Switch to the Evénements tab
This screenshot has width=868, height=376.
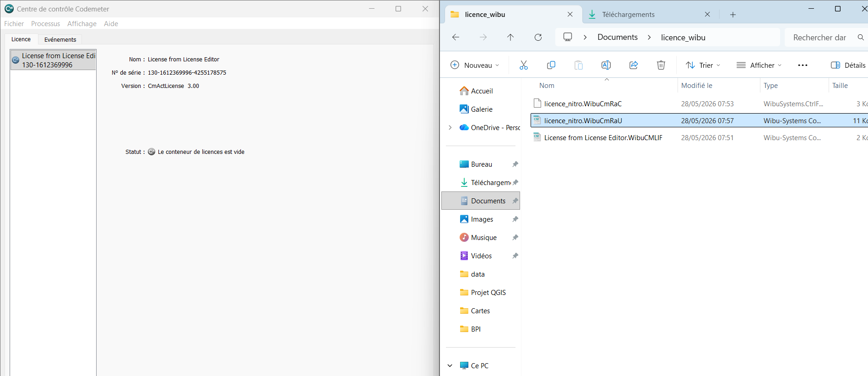pos(60,39)
